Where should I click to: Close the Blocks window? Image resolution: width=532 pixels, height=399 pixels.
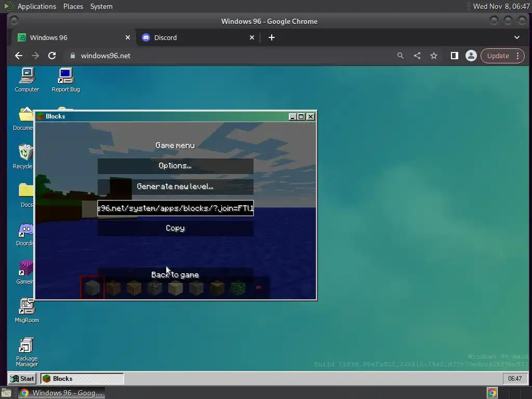click(x=310, y=117)
